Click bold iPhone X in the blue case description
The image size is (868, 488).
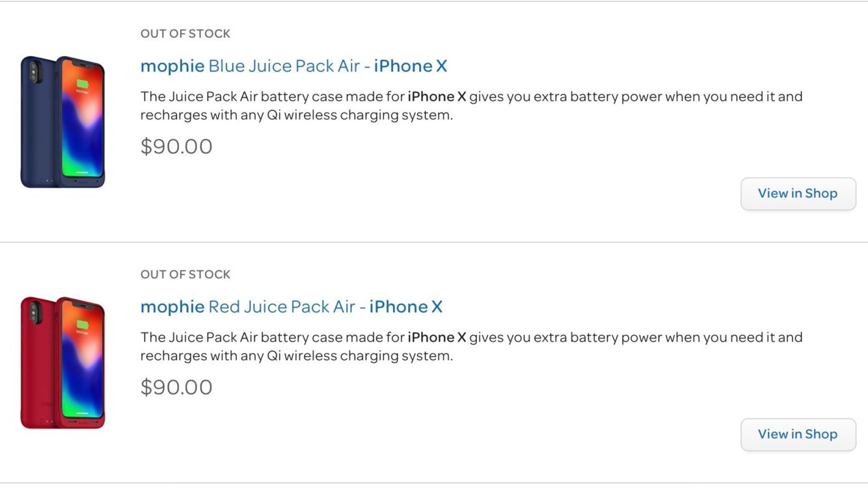point(437,97)
